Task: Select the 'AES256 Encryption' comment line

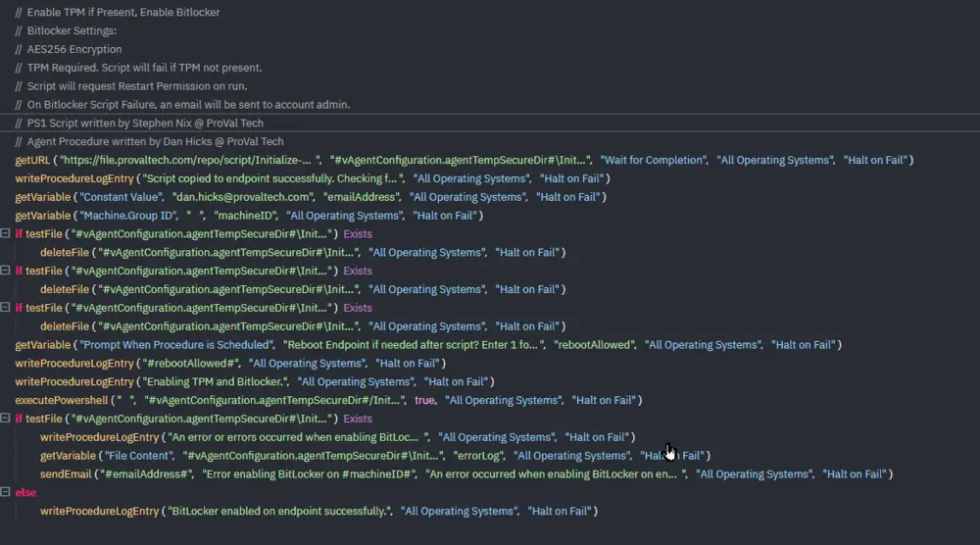Action: [x=69, y=49]
